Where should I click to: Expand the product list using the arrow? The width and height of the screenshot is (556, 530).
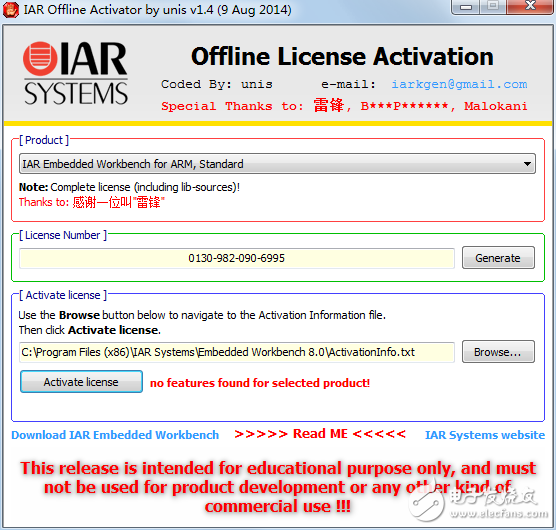coord(527,164)
